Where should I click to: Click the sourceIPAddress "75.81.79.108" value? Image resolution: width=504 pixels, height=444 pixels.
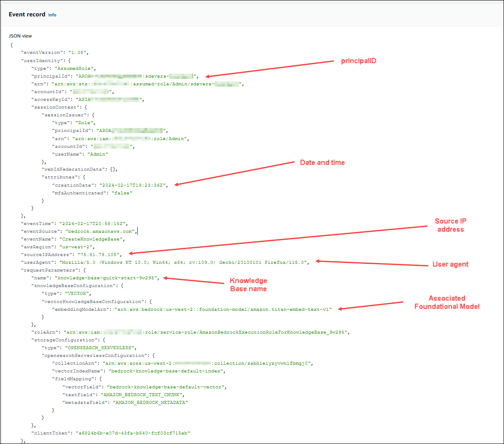(98, 255)
